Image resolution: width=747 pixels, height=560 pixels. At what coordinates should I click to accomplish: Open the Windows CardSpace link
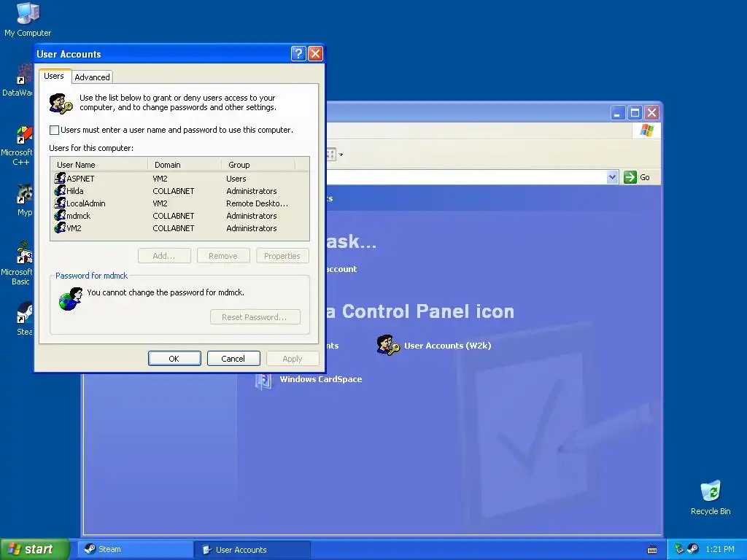click(321, 379)
